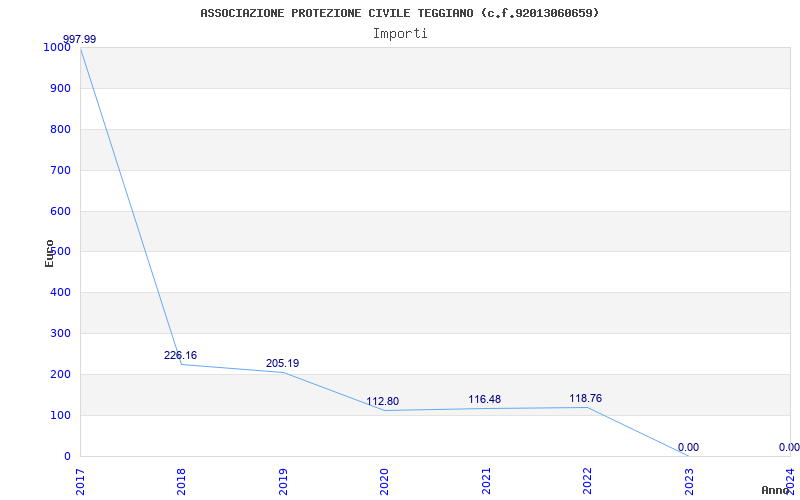Click the 800 y-axis tick label

coord(60,129)
